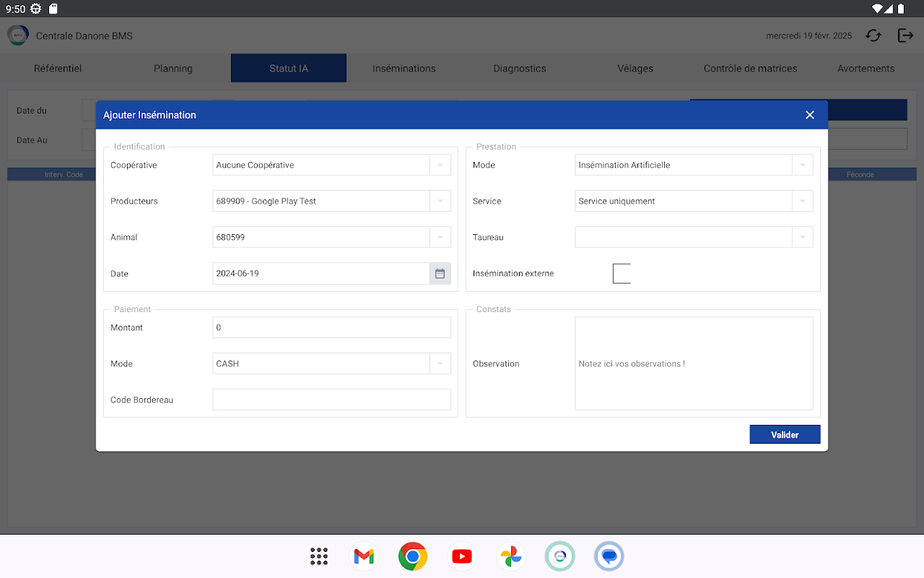Click the animal value '680599'
924x578 pixels.
[230, 237]
